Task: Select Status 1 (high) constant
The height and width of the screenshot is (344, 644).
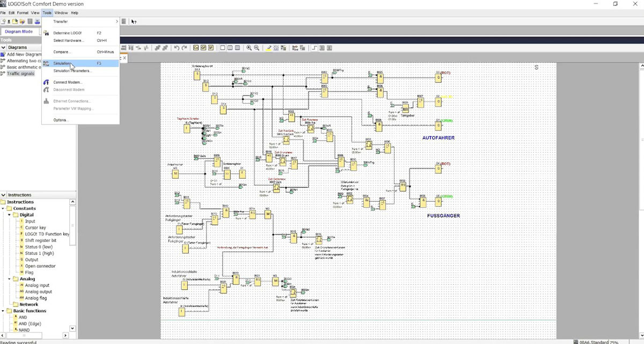Action: 39,253
